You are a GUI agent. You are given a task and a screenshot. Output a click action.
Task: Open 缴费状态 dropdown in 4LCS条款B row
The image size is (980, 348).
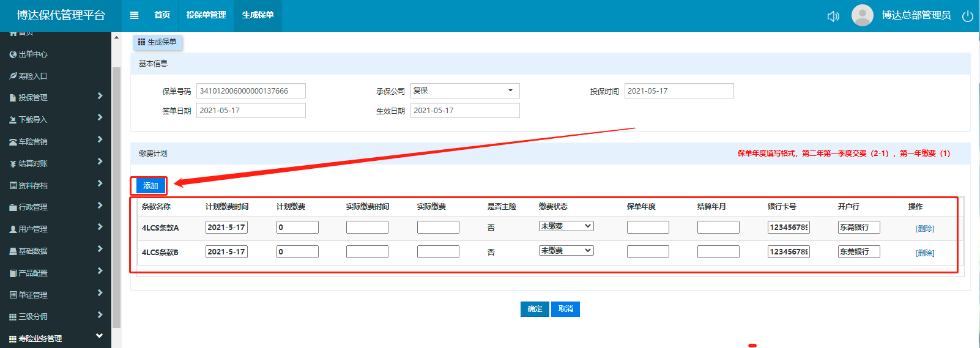tap(566, 251)
